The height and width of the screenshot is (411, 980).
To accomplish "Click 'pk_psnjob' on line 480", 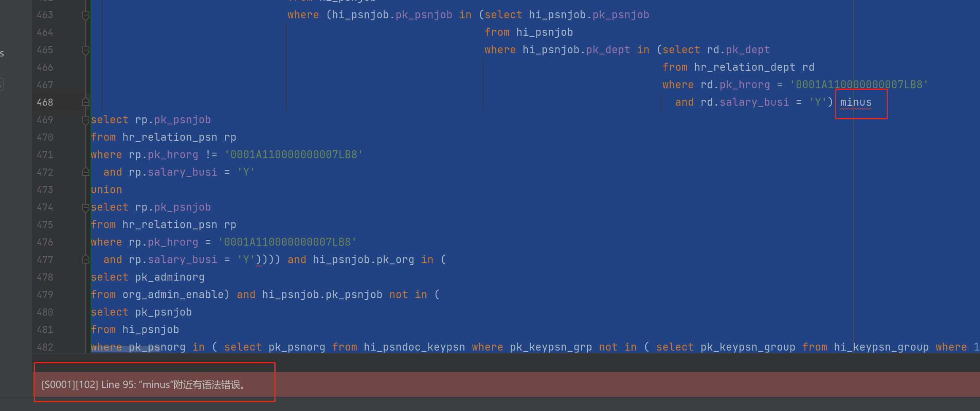I will tap(164, 312).
